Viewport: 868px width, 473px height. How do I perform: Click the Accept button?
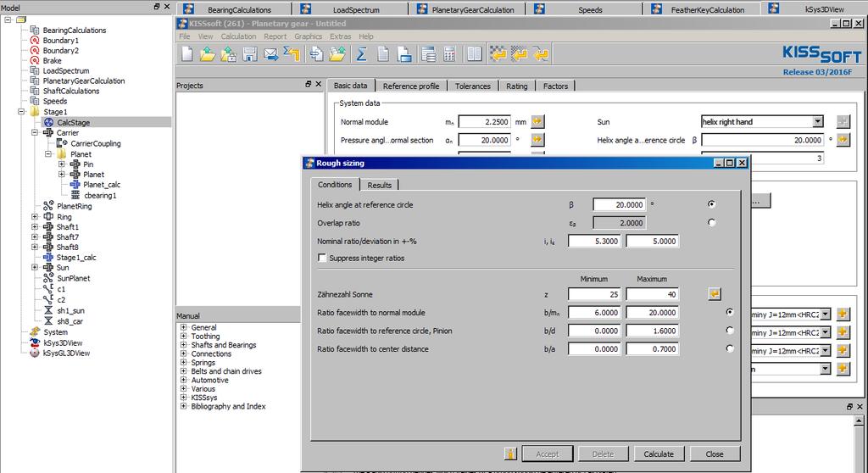(x=548, y=454)
